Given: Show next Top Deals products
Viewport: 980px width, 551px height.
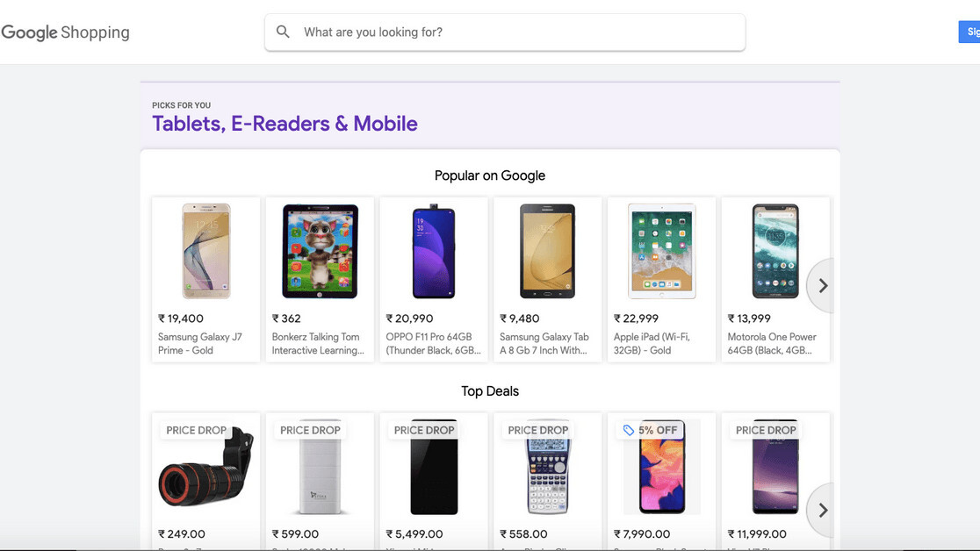Looking at the screenshot, I should point(822,510).
